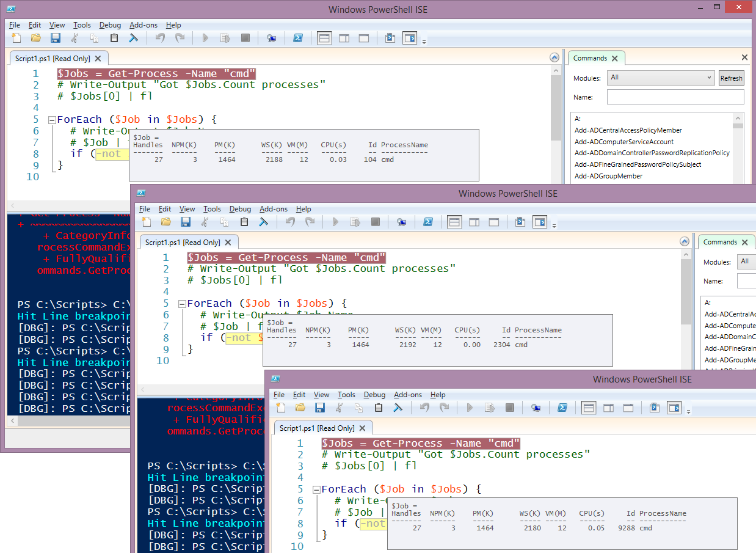This screenshot has width=756, height=553.
Task: Toggle Show Script Pane Top in middle window
Action: [x=454, y=222]
